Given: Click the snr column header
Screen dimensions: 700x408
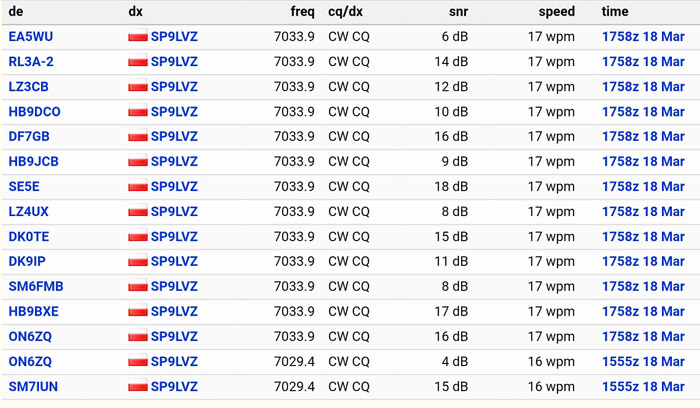Looking at the screenshot, I should coord(456,12).
